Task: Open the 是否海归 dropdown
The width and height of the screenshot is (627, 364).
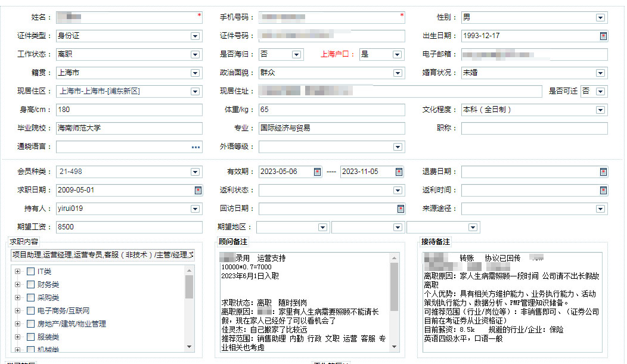Action: (x=296, y=54)
